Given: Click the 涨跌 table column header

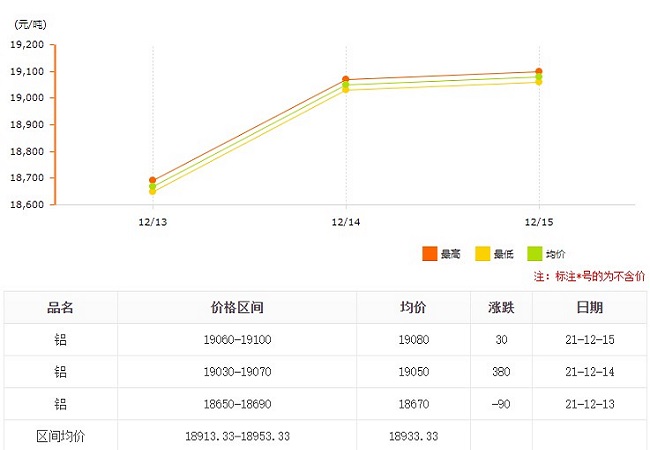Looking at the screenshot, I should coord(501,308).
